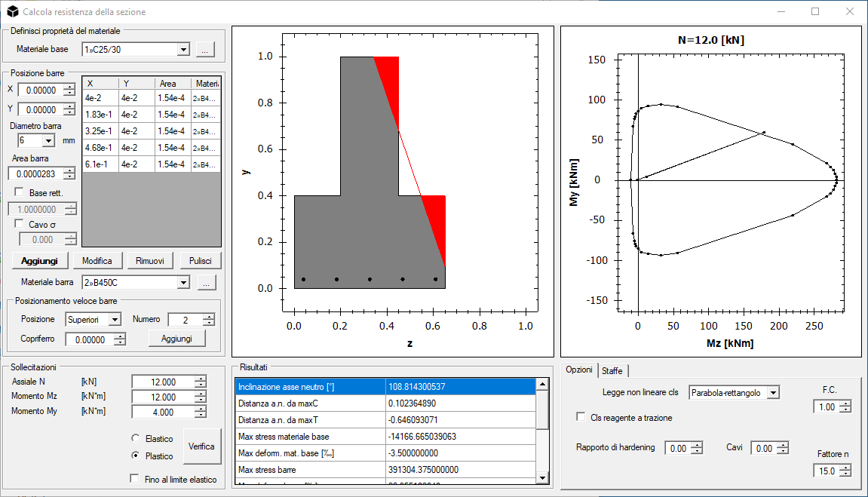This screenshot has height=497, width=868.
Task: Increase the F.C. value spinner
Action: click(845, 403)
